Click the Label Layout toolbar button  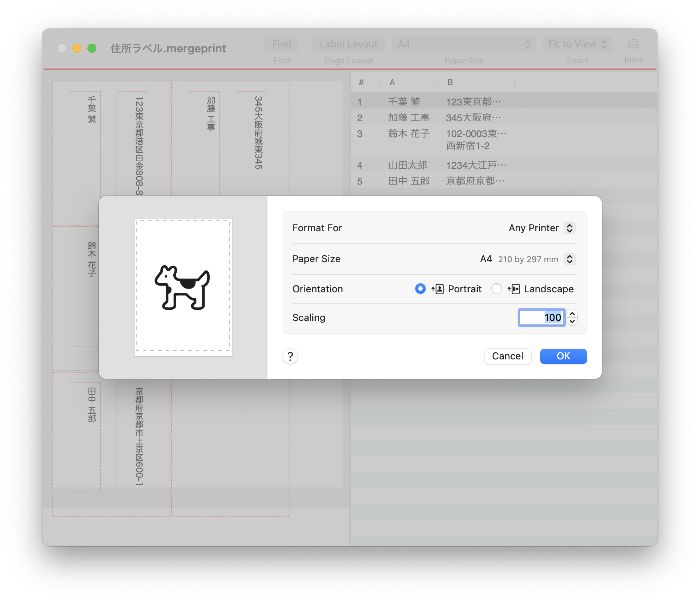(x=348, y=44)
